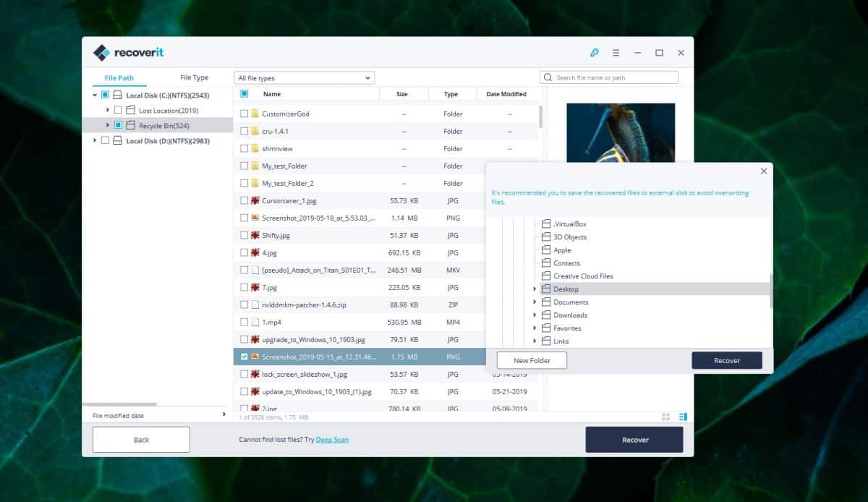Switch to thumbnail grid view icon

tap(665, 417)
